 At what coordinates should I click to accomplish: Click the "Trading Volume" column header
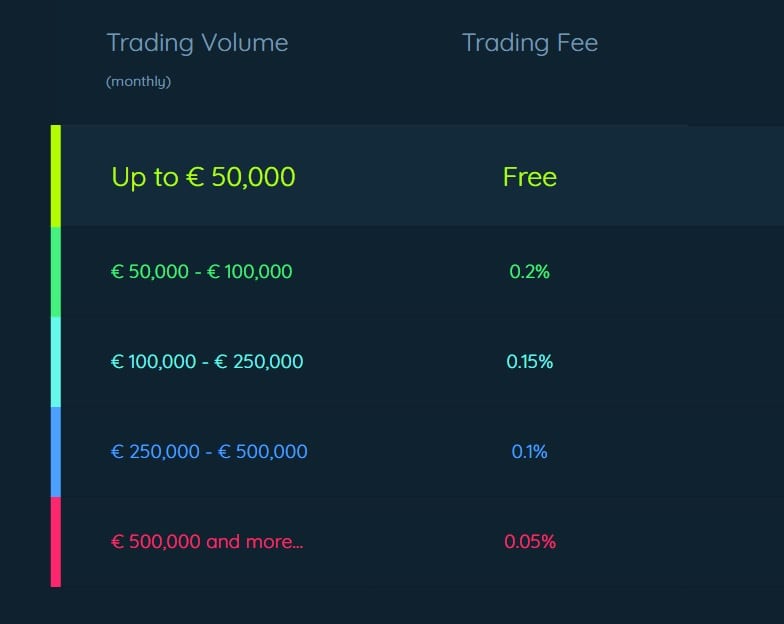(197, 43)
